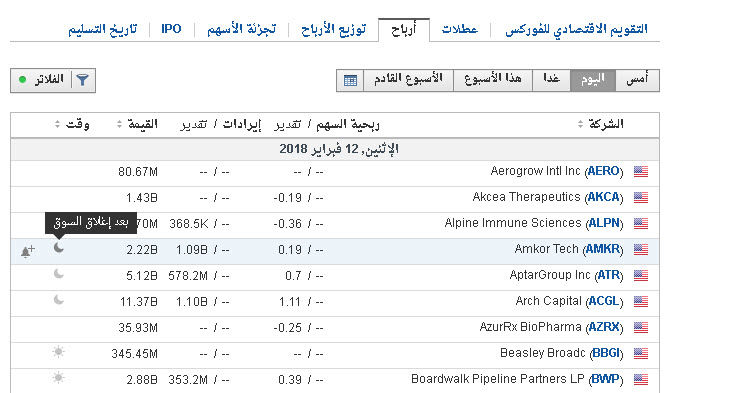
Task: Switch to غدا (tomorrow) earnings view
Action: coord(551,80)
